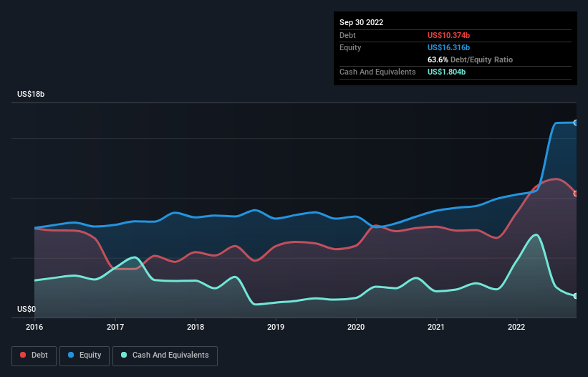
Task: Click the US$0 y-axis label
Action: tap(26, 309)
